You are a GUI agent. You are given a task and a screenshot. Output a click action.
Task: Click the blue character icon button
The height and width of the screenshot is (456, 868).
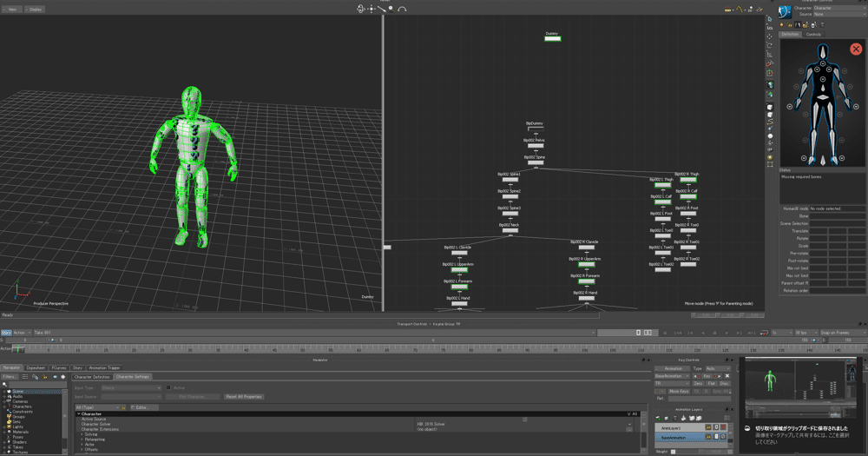pos(785,11)
